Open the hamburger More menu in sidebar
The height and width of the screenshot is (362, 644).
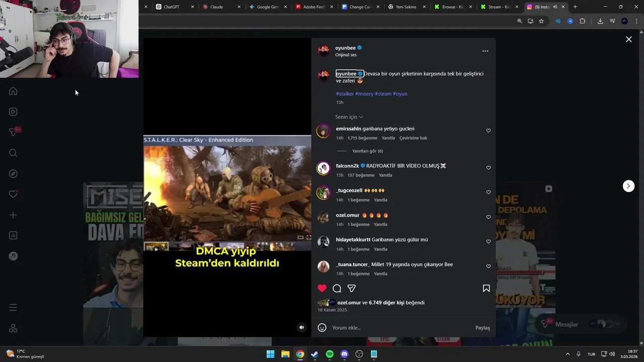click(x=13, y=307)
